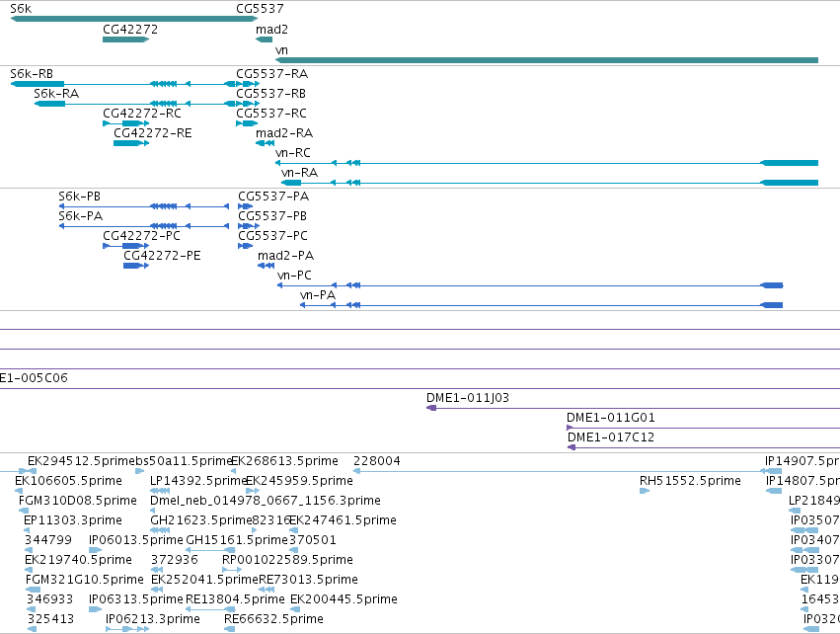Click the CG42272-RC transcript label
The width and height of the screenshot is (840, 634).
[142, 114]
